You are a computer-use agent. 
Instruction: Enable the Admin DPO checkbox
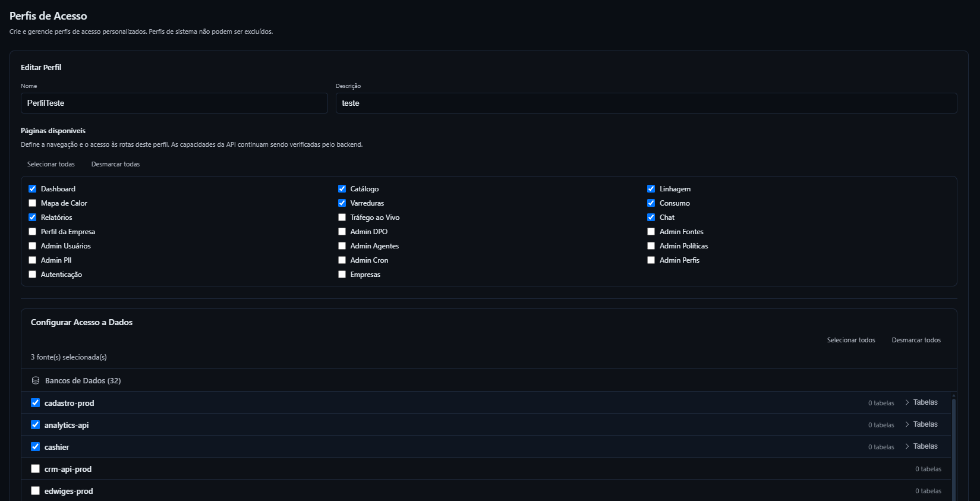[x=342, y=232]
